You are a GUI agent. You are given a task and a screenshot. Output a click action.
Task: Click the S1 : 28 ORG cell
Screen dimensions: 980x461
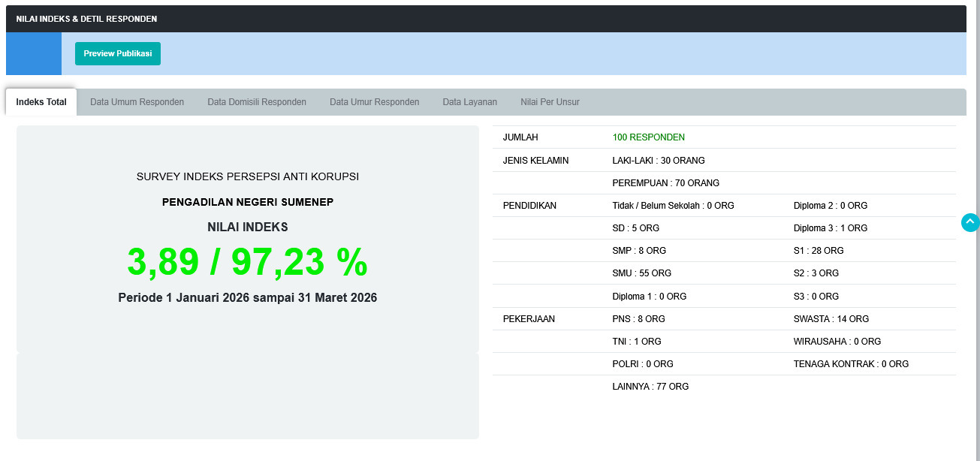pos(818,250)
